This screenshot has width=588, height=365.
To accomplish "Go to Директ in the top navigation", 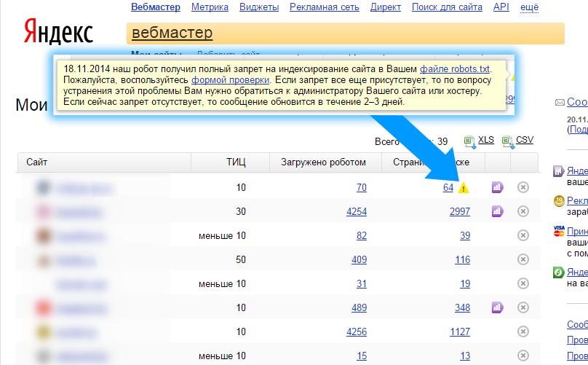I will pyautogui.click(x=386, y=7).
